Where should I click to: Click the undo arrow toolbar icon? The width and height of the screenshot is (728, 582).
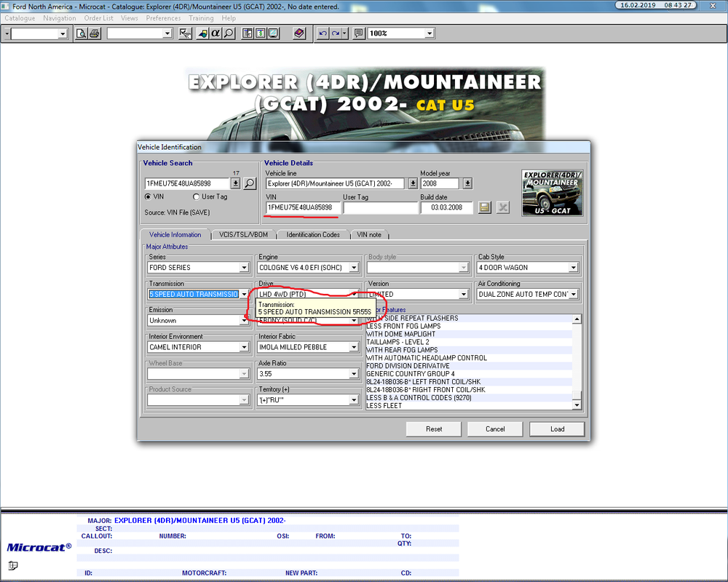[323, 33]
